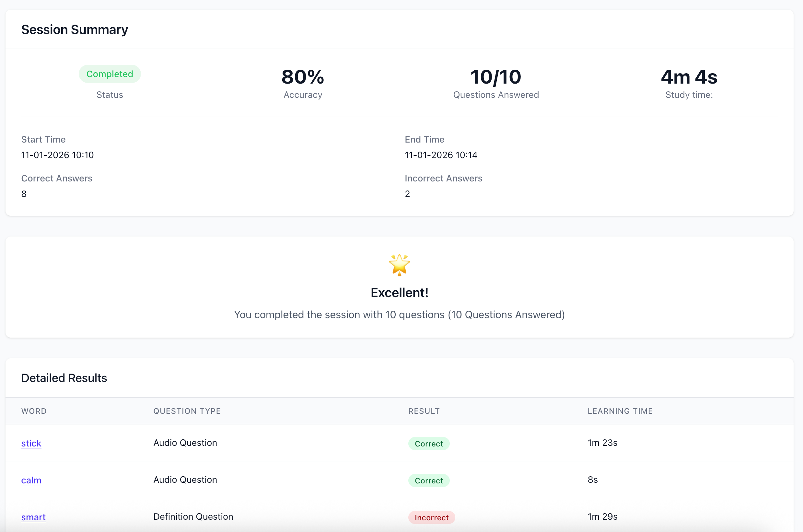The height and width of the screenshot is (532, 803).
Task: Click the 10/10 Questions Answered stat
Action: [496, 77]
